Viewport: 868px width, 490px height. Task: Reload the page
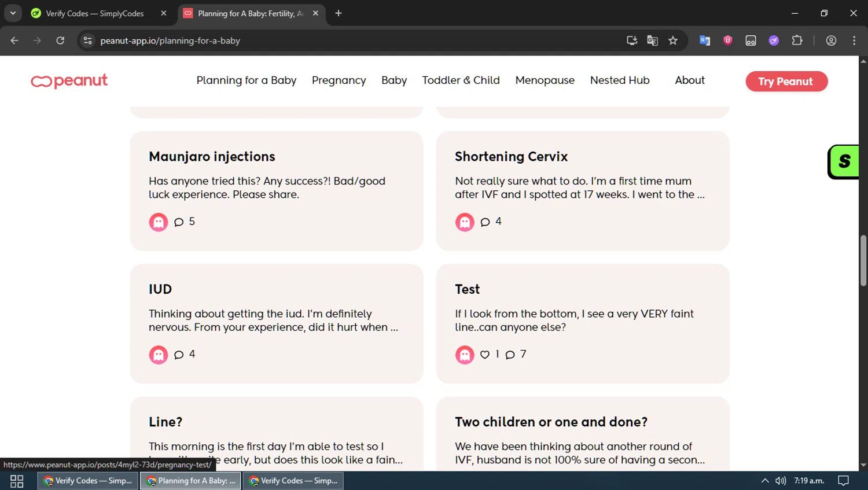[x=60, y=40]
